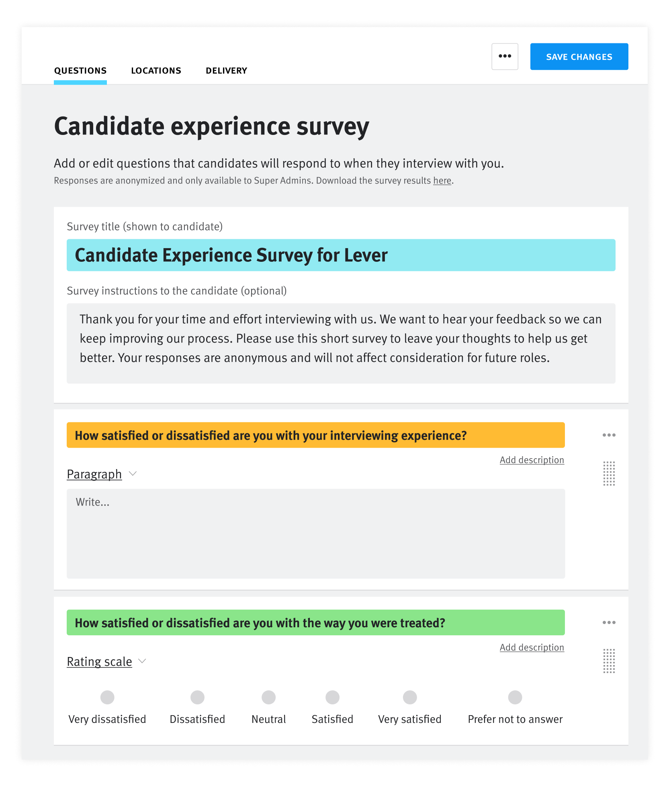Click drag handle of interviewing experience question
The height and width of the screenshot is (812, 671).
pos(609,473)
